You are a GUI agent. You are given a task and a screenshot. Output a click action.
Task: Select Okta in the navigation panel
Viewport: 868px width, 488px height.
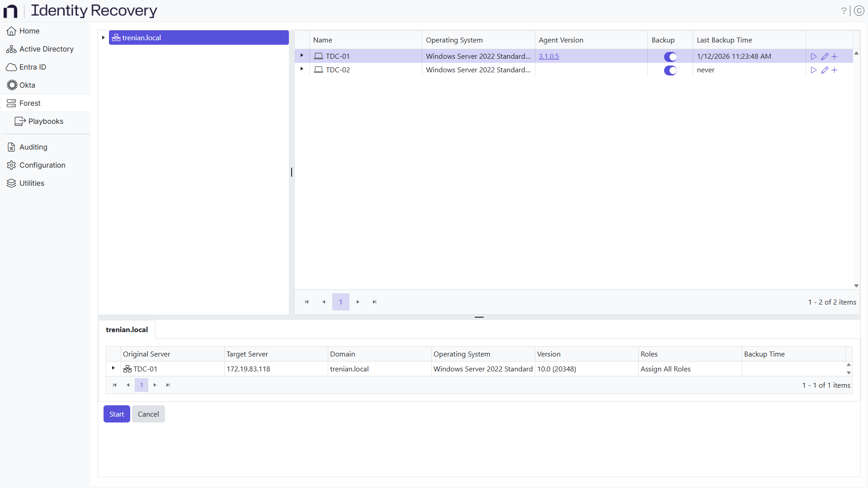coord(27,85)
